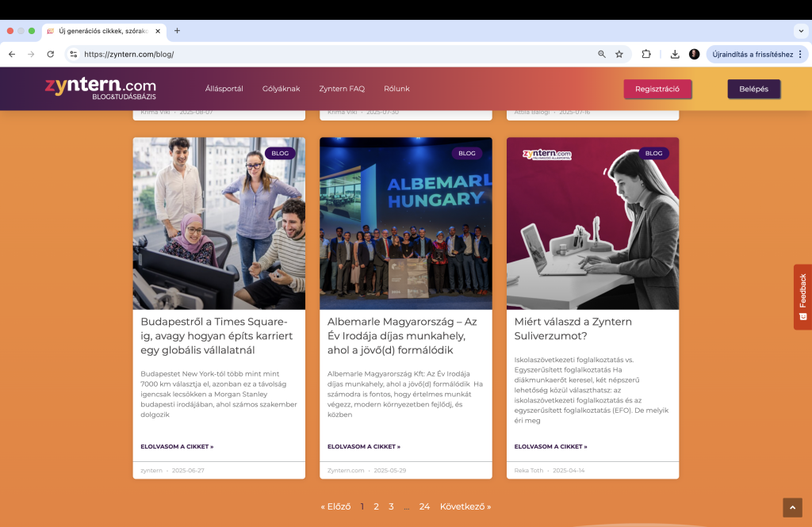Bookmark page using the star icon
Image resolution: width=812 pixels, height=527 pixels.
pyautogui.click(x=619, y=54)
